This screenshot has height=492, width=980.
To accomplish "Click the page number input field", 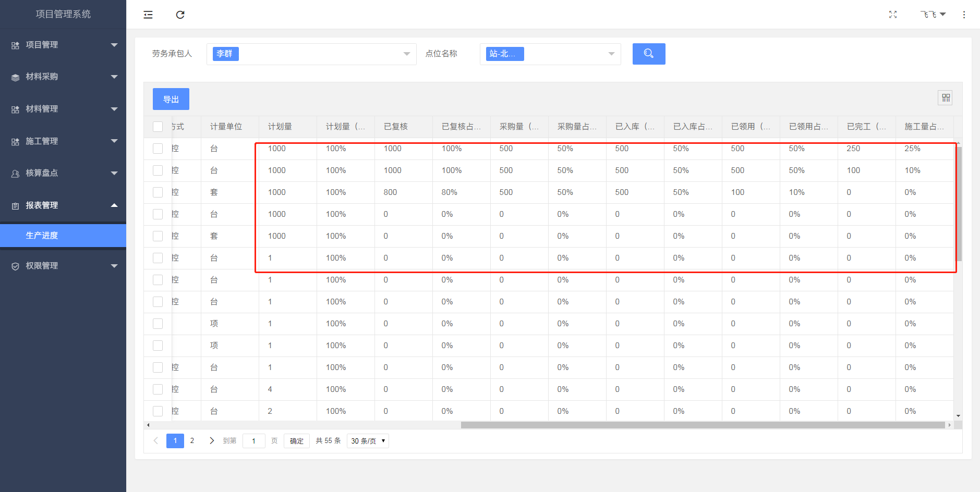I will pos(254,441).
